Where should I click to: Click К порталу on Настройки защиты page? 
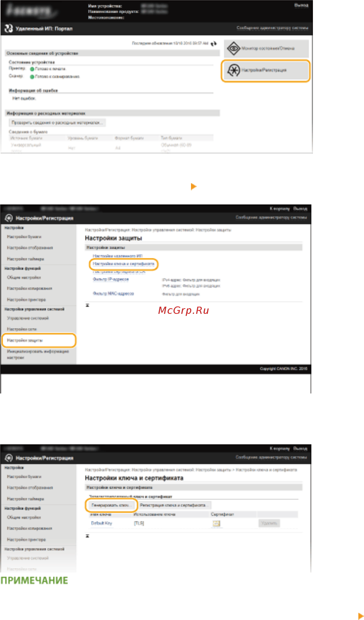[280, 209]
